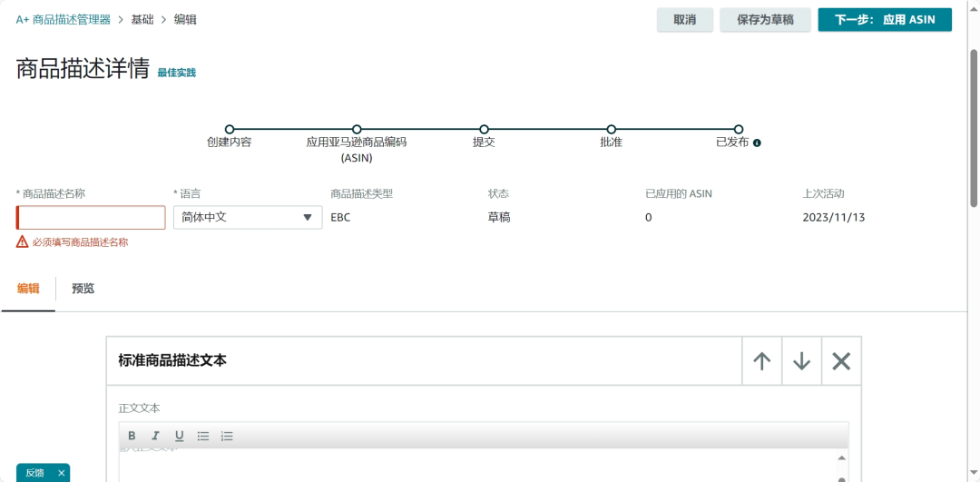The width and height of the screenshot is (980, 482).
Task: Move the text module up with the up arrow
Action: tap(762, 361)
